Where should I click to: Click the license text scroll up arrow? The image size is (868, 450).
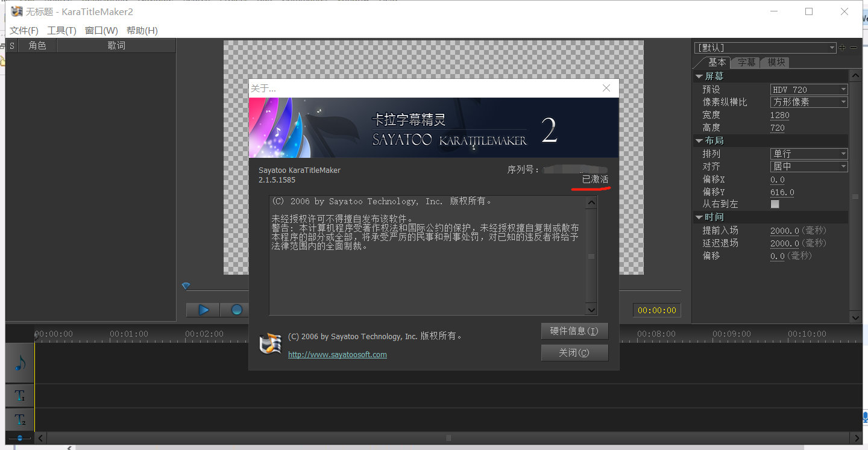(x=591, y=203)
